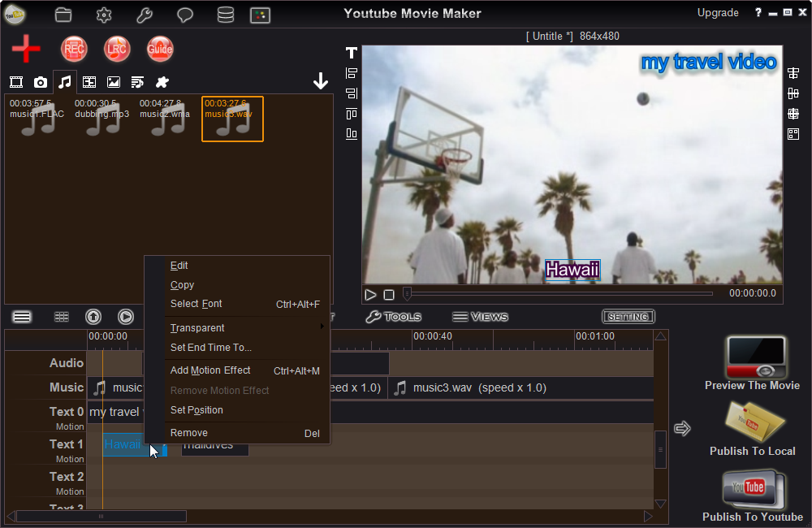Click the timeline scroll down arrow
Image resolution: width=812 pixels, height=528 pixels.
pos(660,504)
